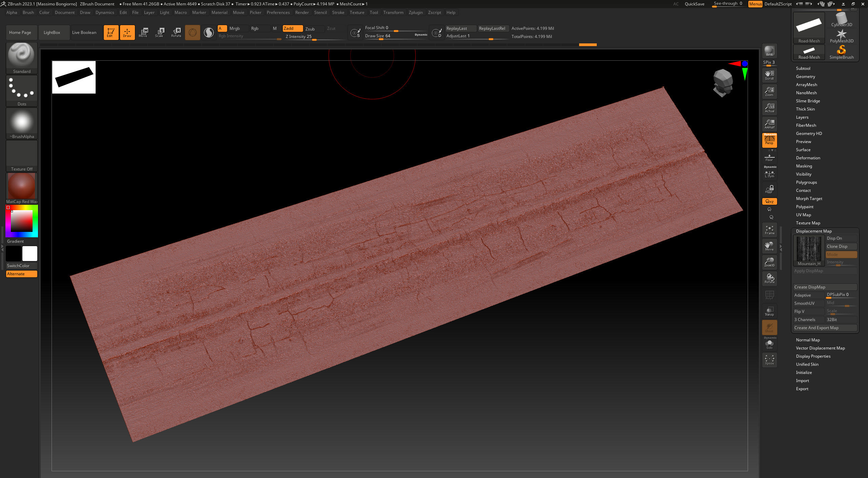This screenshot has width=868, height=478.
Task: Click the BPR render icon
Action: (x=769, y=51)
